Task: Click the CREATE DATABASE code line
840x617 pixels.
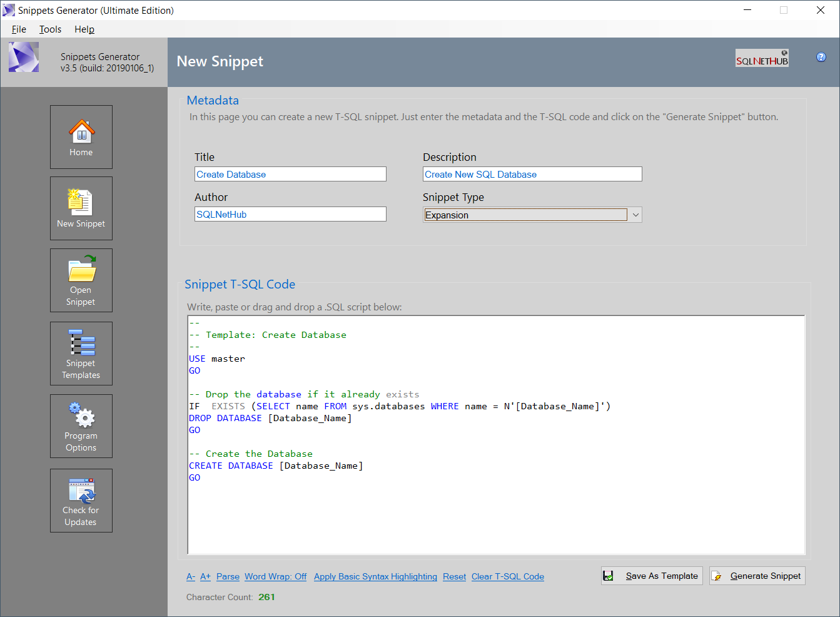Action: tap(276, 466)
